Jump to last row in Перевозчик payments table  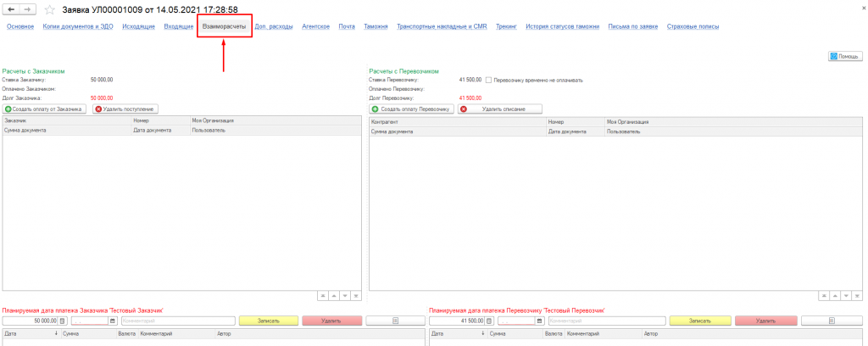tap(859, 296)
